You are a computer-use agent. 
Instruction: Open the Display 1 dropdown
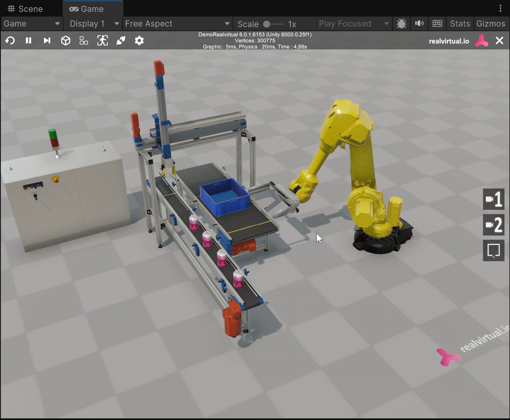pyautogui.click(x=94, y=24)
